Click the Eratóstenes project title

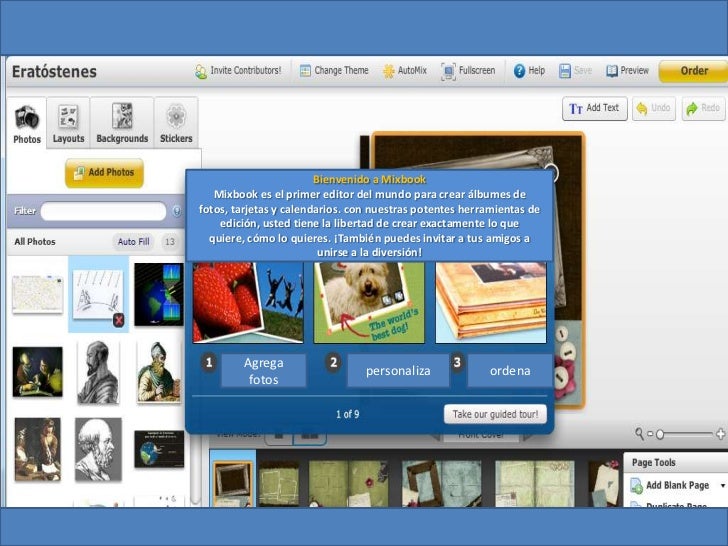54,72
